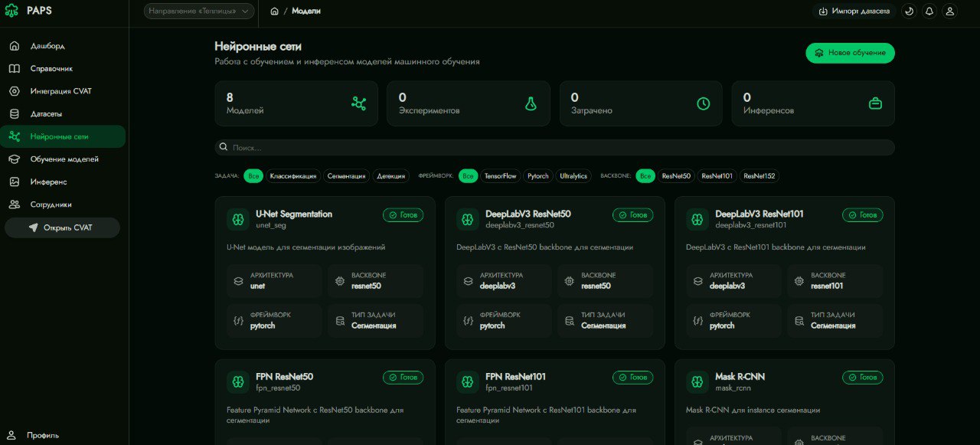Viewport: 980px width, 445px height.
Task: Click the search magnifier icon
Action: coord(224,147)
